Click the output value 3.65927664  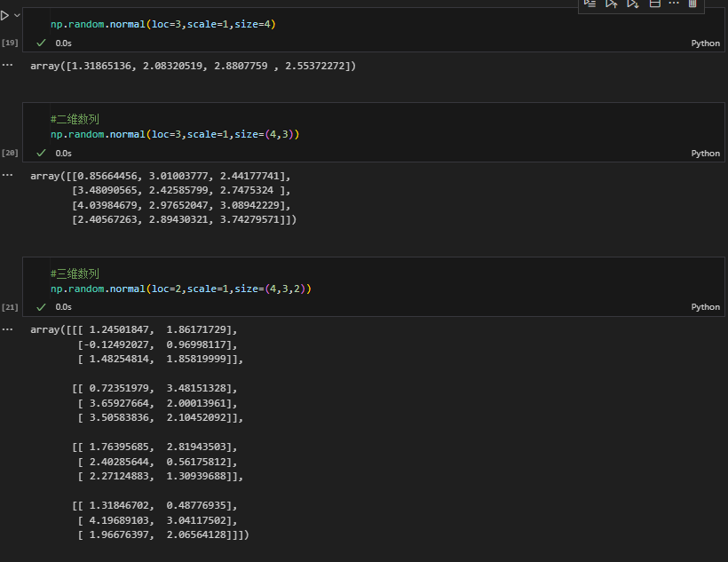click(x=119, y=403)
